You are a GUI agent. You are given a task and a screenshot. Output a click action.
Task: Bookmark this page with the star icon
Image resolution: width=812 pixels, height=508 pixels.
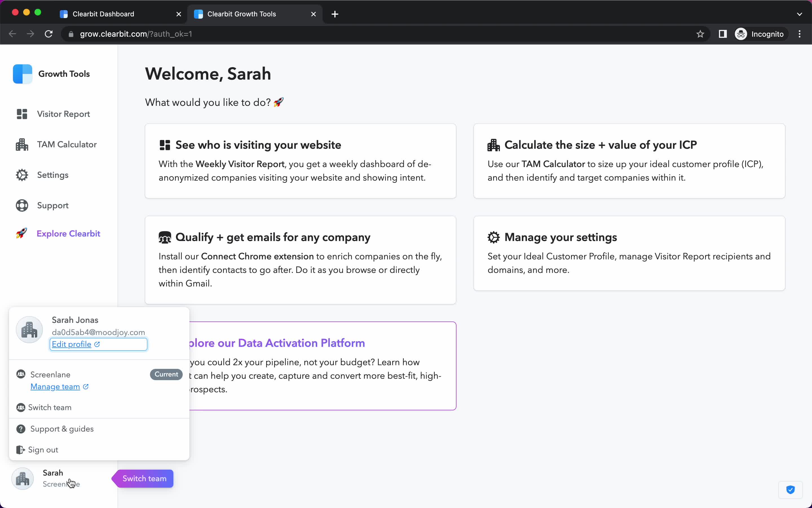(x=700, y=34)
